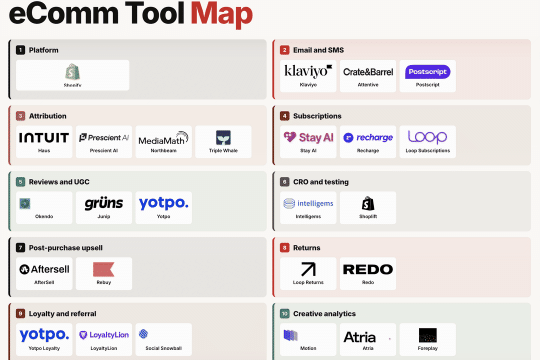540x360 pixels.
Task: Select the 'Creative analytics' heading
Action: coord(324,314)
